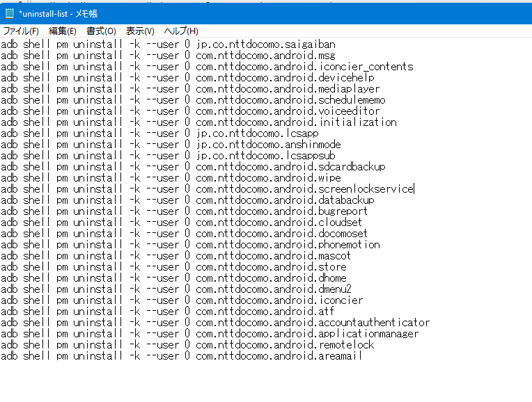The image size is (532, 402).
Task: Click the jp.co.nttdocomo.anshinmode line
Action: point(171,145)
